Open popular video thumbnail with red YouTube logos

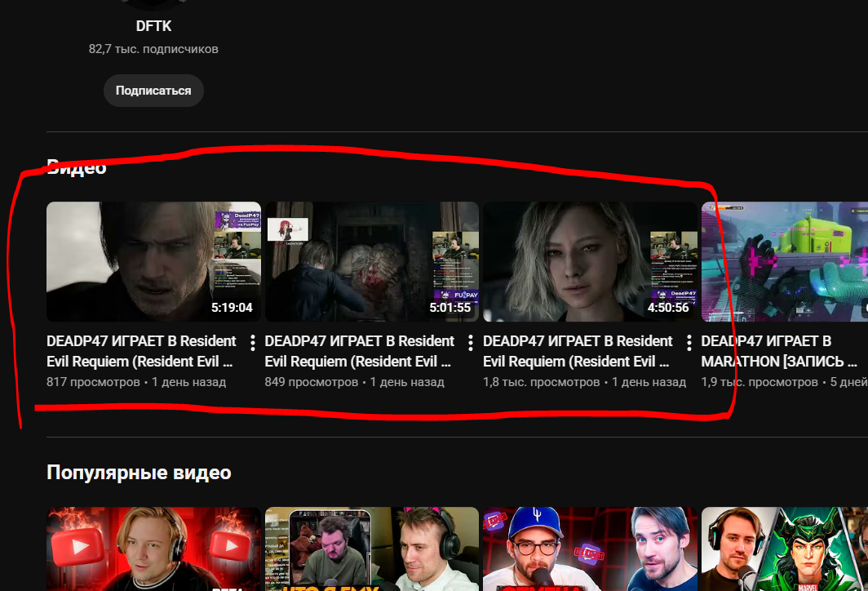click(153, 549)
